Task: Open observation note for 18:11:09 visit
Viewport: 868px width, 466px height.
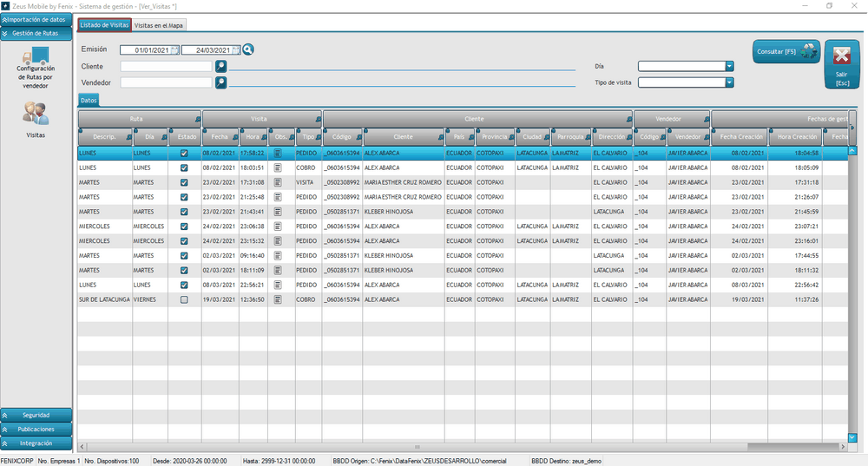Action: click(x=278, y=271)
